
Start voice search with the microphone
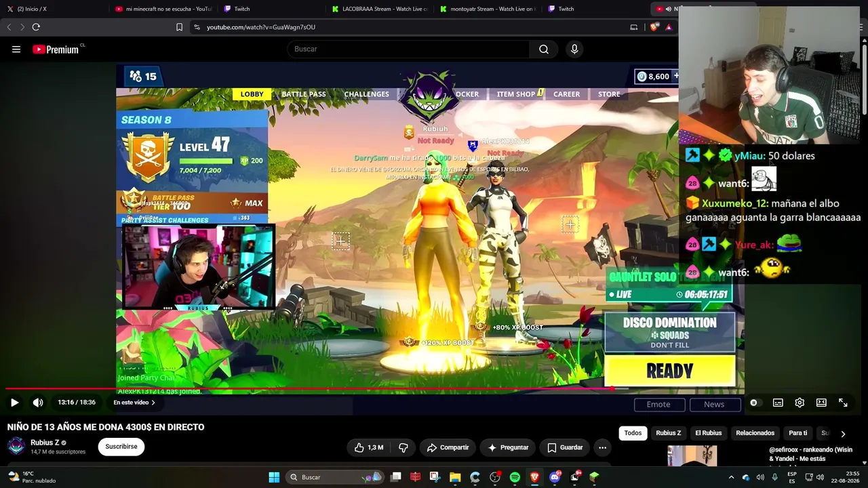574,49
